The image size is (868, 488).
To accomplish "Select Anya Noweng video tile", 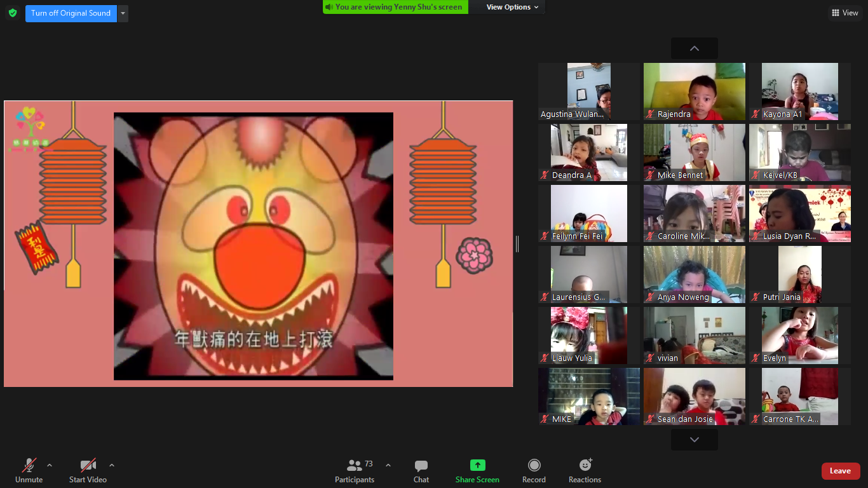I will tap(695, 274).
